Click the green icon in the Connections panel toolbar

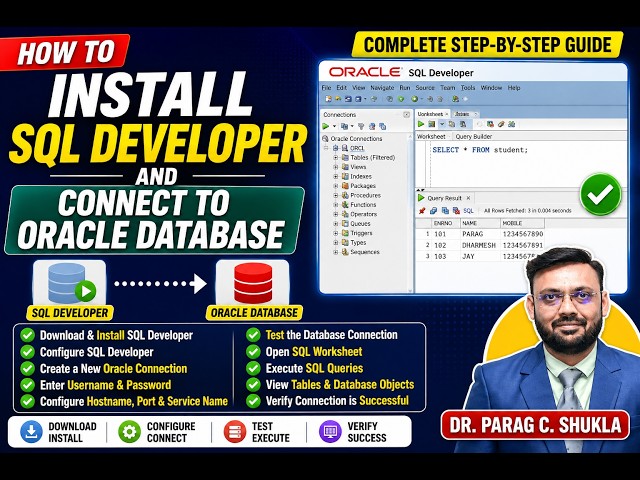tap(326, 126)
